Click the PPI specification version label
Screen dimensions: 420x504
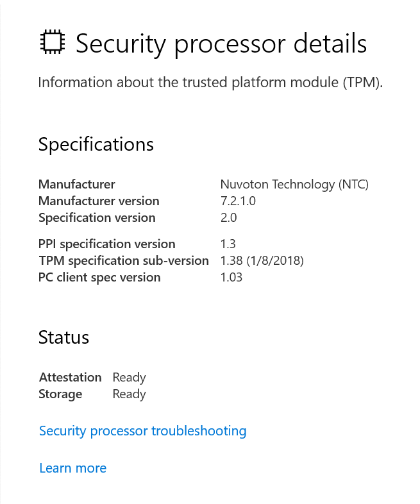click(x=106, y=244)
